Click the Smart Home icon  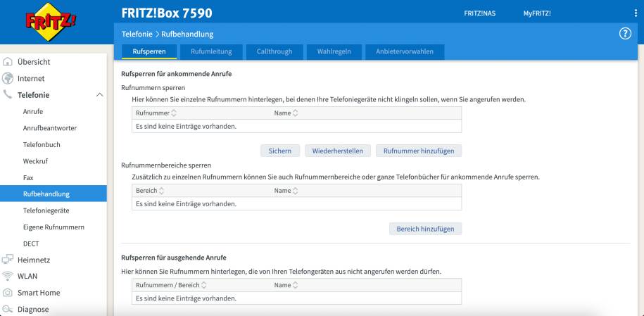click(8, 293)
